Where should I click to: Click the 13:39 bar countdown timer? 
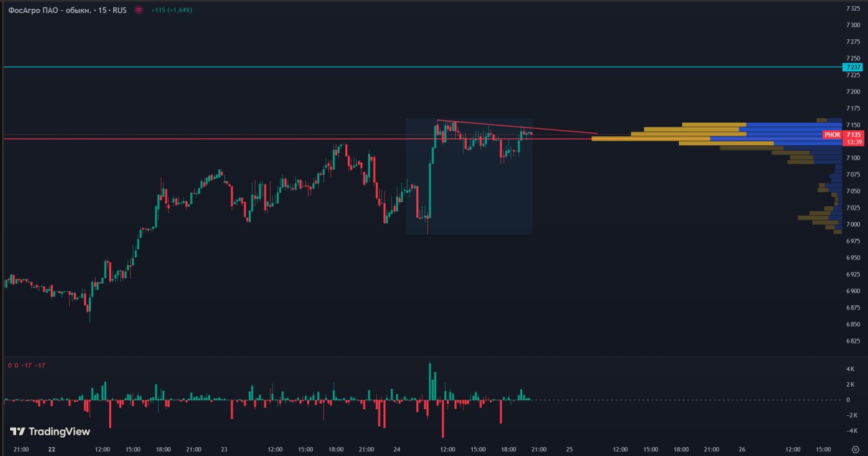click(853, 142)
